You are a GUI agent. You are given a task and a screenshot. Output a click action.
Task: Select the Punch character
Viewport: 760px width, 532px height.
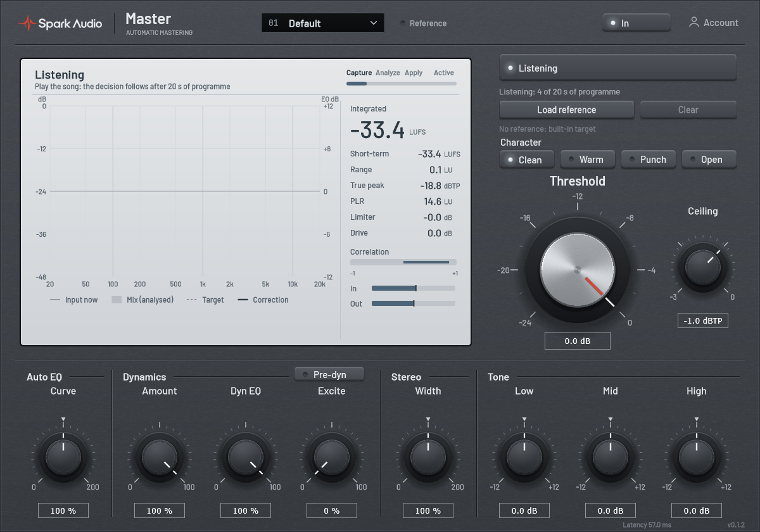tap(649, 160)
